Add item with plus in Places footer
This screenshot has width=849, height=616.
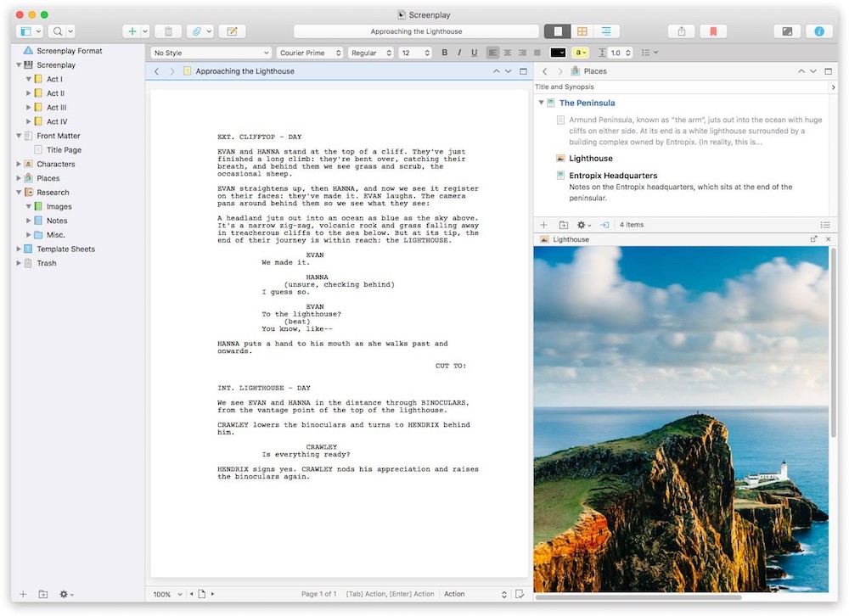click(543, 225)
